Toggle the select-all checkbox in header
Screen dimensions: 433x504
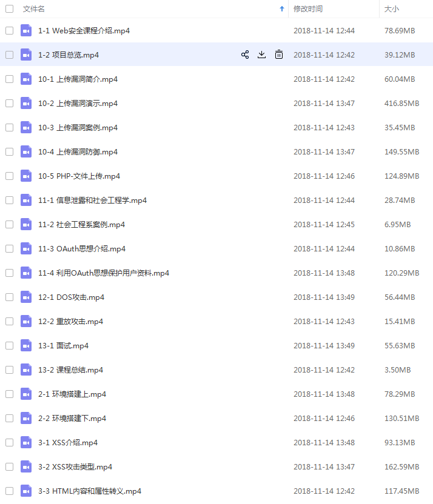pyautogui.click(x=9, y=8)
